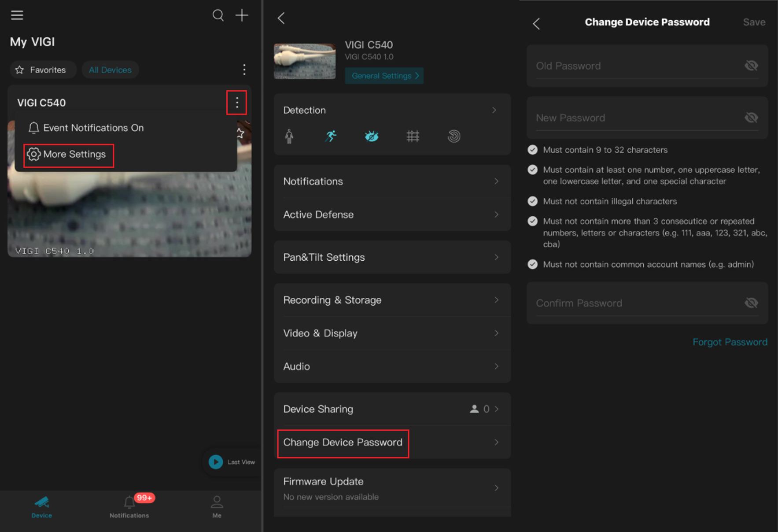The height and width of the screenshot is (532, 778).
Task: Open Pan&Tilt Settings row
Action: (392, 257)
